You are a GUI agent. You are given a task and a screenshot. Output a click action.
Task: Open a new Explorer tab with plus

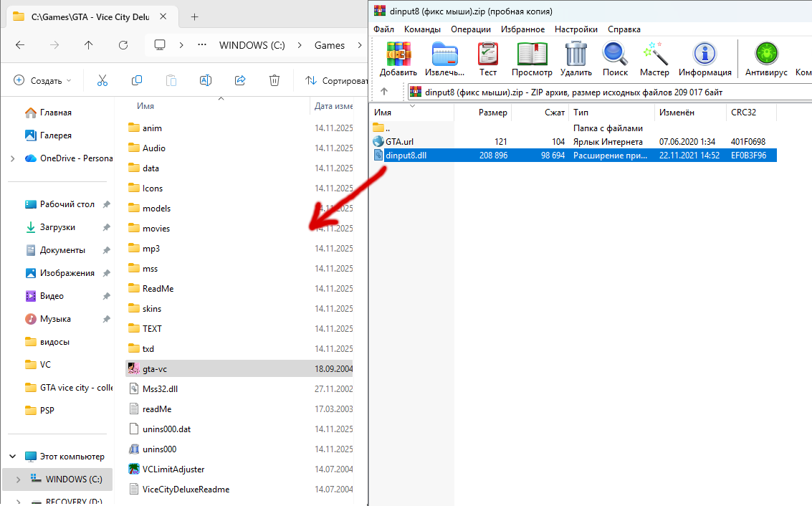(x=194, y=16)
